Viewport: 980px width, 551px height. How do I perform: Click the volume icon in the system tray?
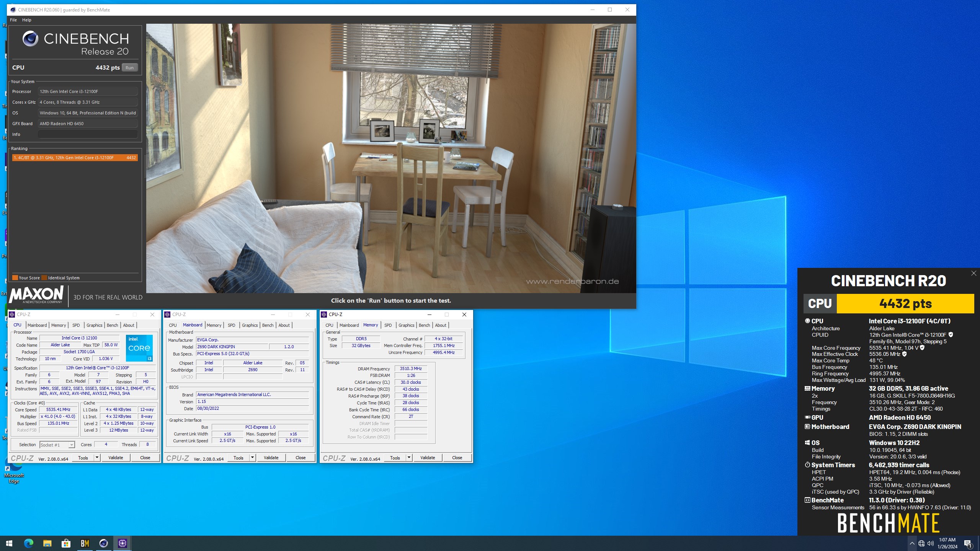click(931, 543)
